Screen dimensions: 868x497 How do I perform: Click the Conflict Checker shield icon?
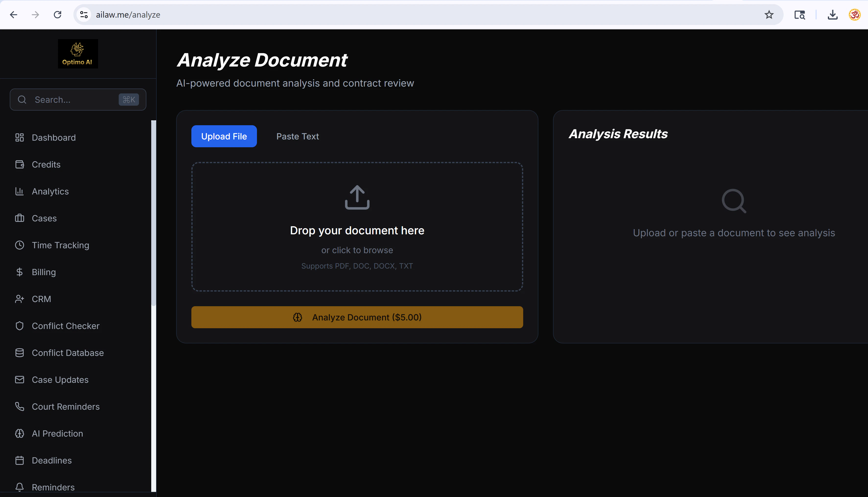[20, 326]
